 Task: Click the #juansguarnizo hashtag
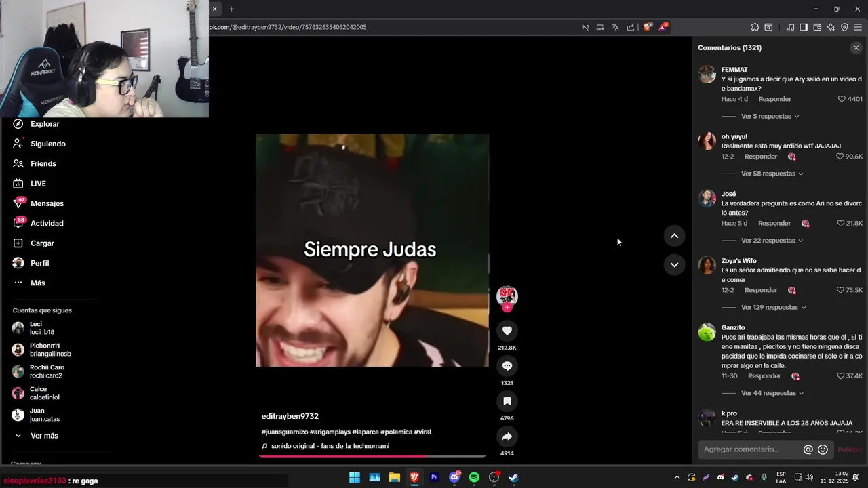point(285,432)
